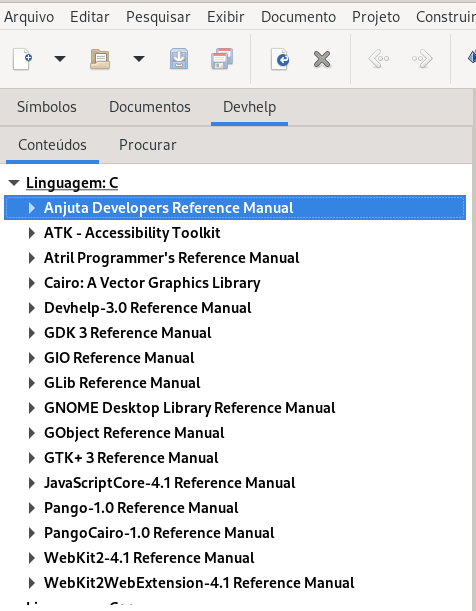Expand JavaScriptCore-4.1 Reference Manual node
Viewport: 476px width, 611px height.
coord(32,483)
